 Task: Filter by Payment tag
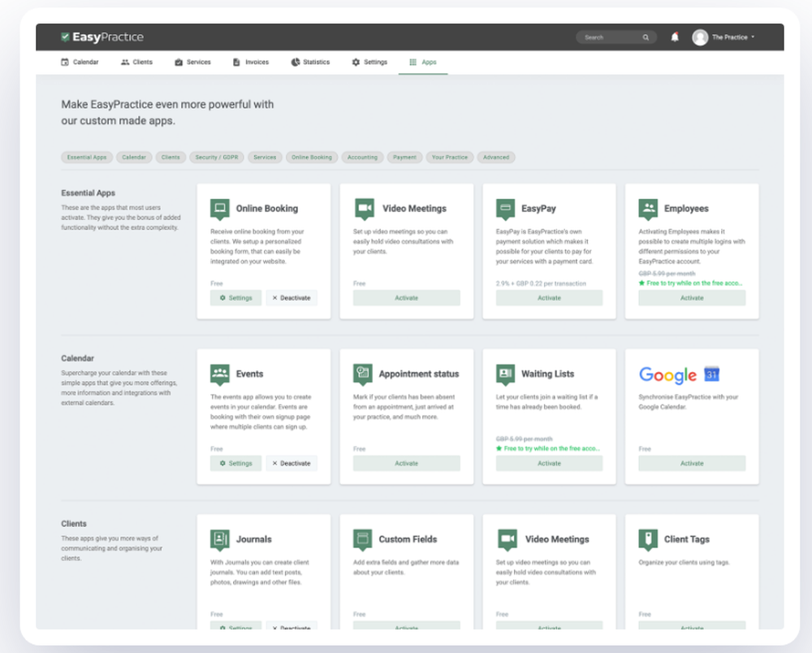pyautogui.click(x=404, y=157)
